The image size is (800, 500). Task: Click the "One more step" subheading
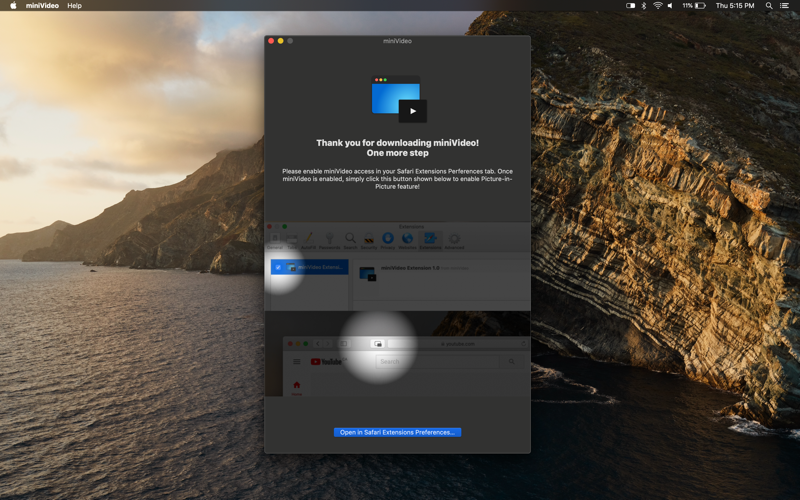(x=397, y=153)
